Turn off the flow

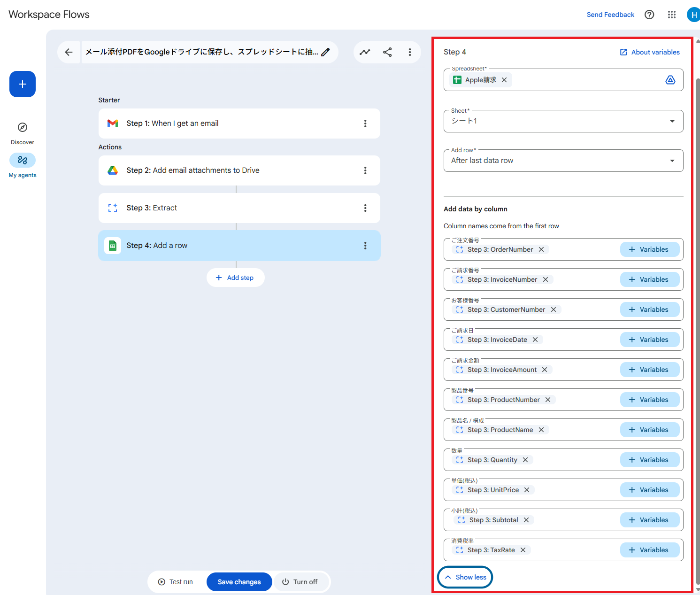tap(300, 582)
